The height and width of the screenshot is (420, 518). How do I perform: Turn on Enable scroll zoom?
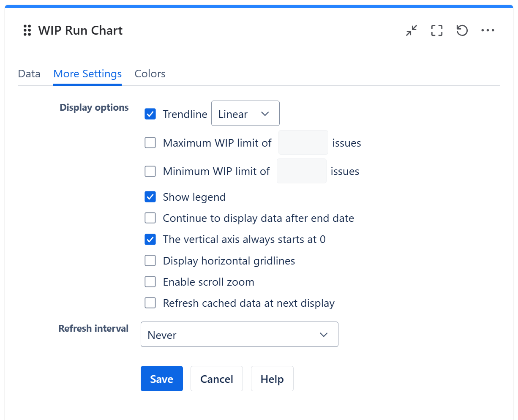click(150, 282)
